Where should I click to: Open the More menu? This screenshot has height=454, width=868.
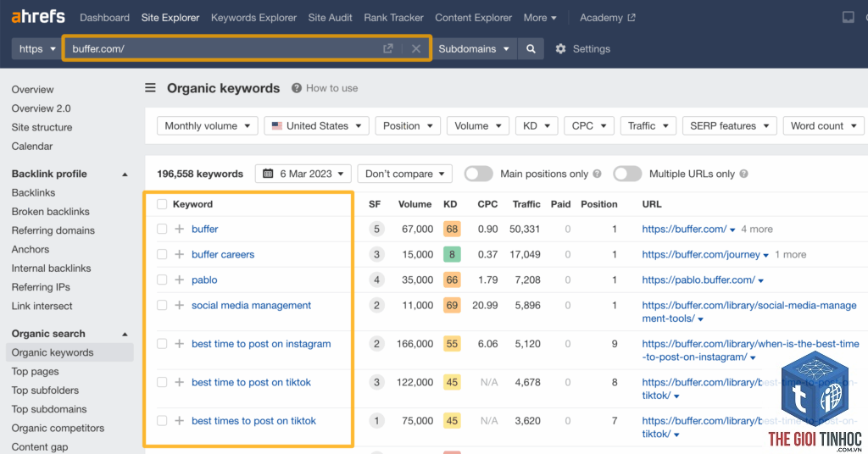[540, 18]
